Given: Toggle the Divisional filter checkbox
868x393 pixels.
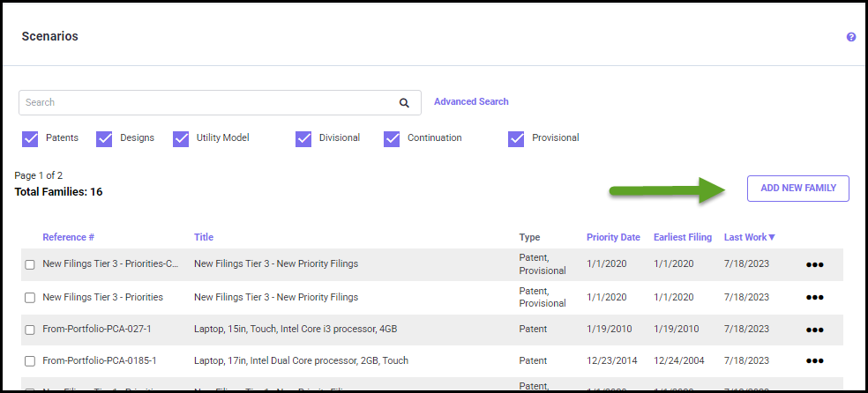Looking at the screenshot, I should click(x=303, y=138).
